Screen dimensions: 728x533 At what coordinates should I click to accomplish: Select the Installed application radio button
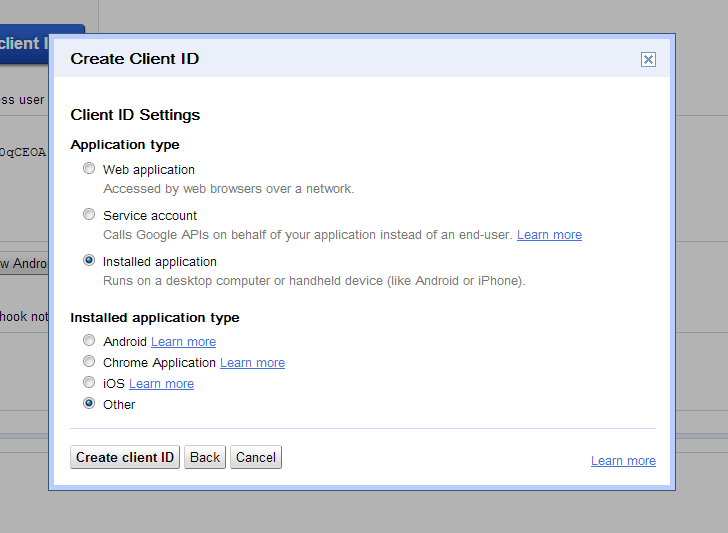pyautogui.click(x=89, y=261)
